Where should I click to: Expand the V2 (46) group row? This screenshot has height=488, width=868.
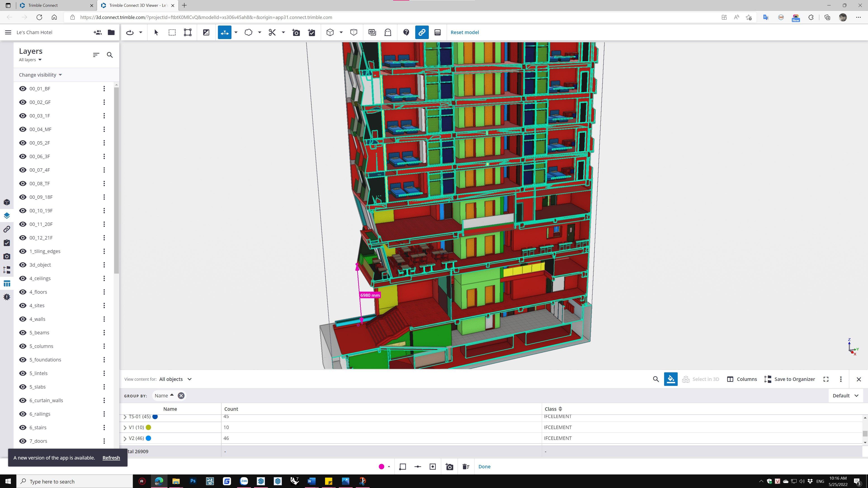(x=125, y=438)
